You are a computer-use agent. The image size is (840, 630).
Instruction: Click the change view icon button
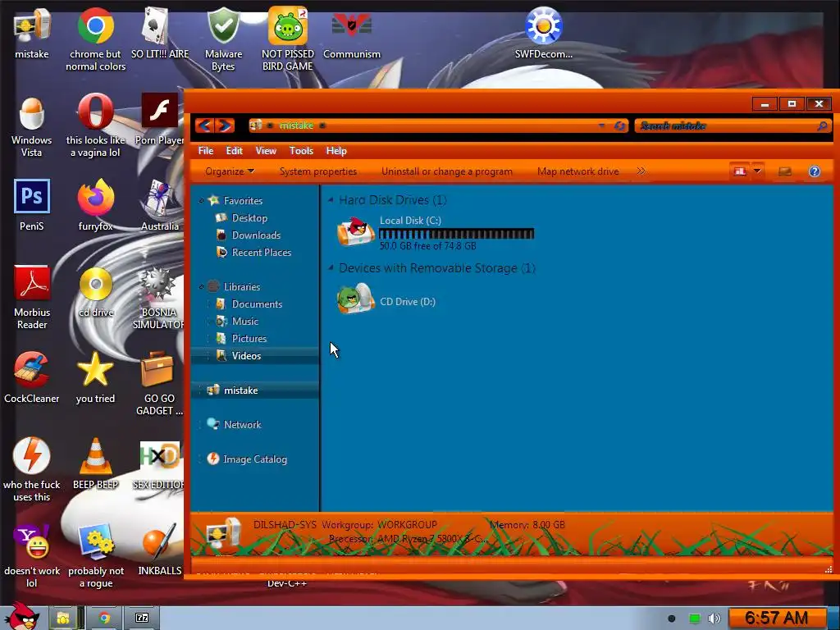coord(740,171)
